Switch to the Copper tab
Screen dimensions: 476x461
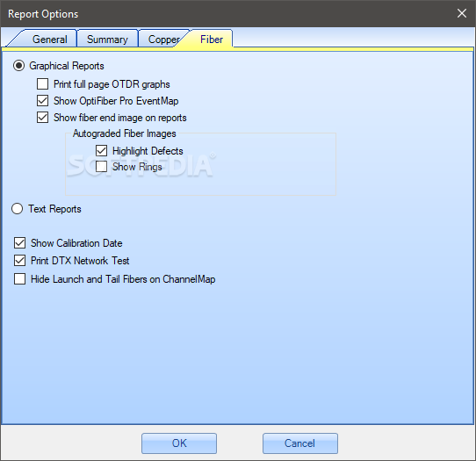click(x=163, y=40)
